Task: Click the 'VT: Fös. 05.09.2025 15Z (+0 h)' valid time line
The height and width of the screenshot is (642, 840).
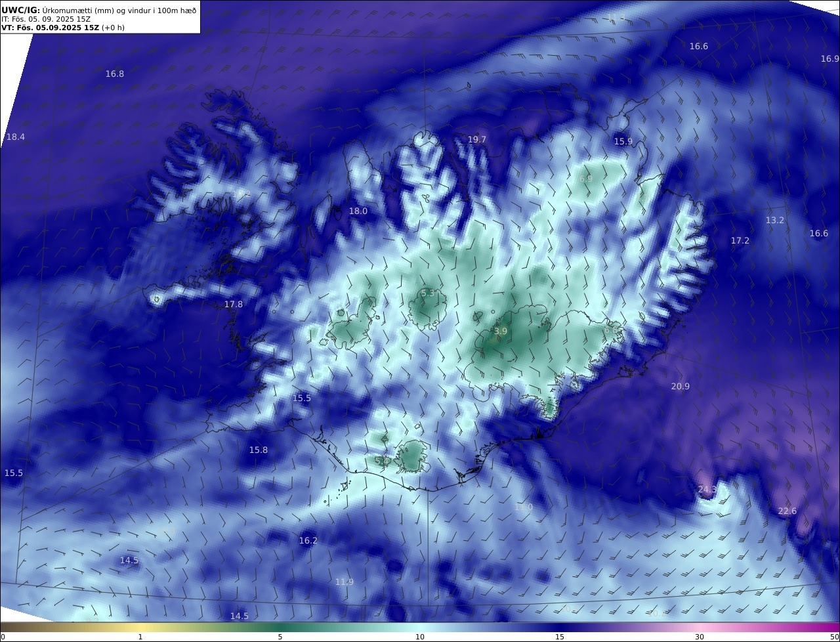Action: [x=63, y=28]
